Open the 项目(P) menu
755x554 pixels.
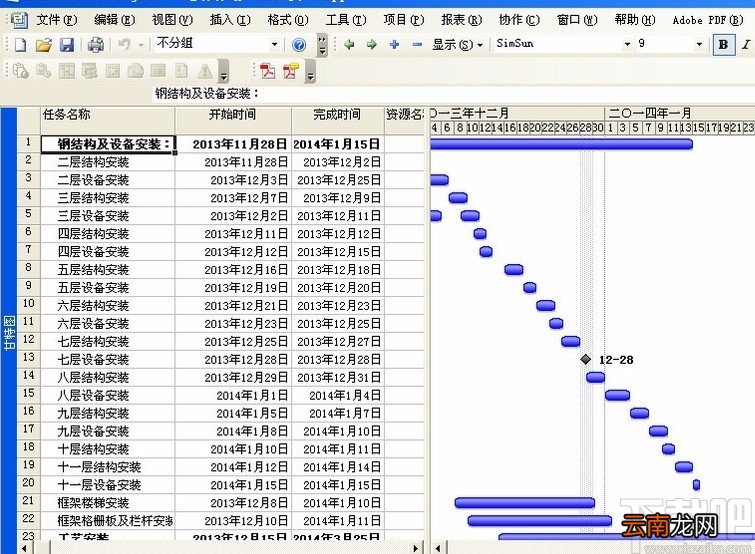click(404, 20)
